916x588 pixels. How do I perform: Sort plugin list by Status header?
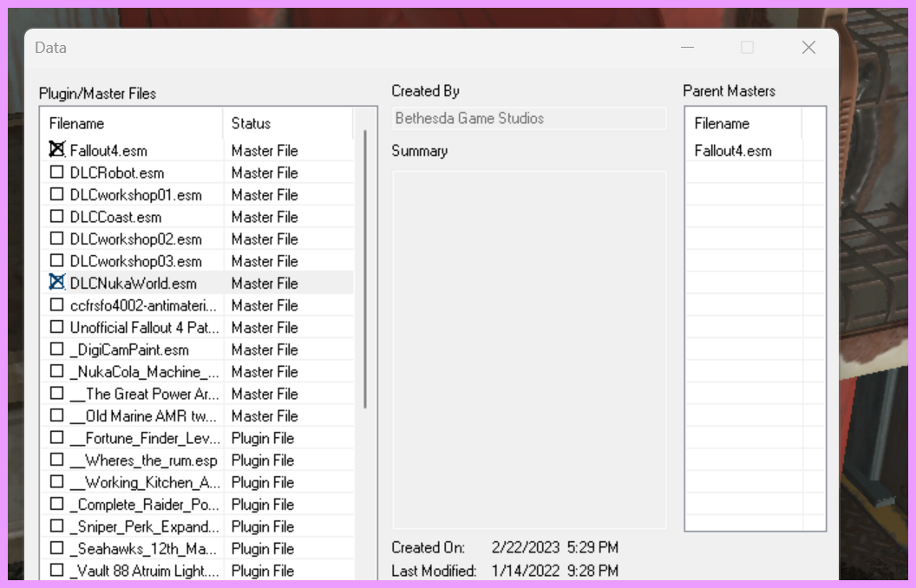click(x=288, y=124)
